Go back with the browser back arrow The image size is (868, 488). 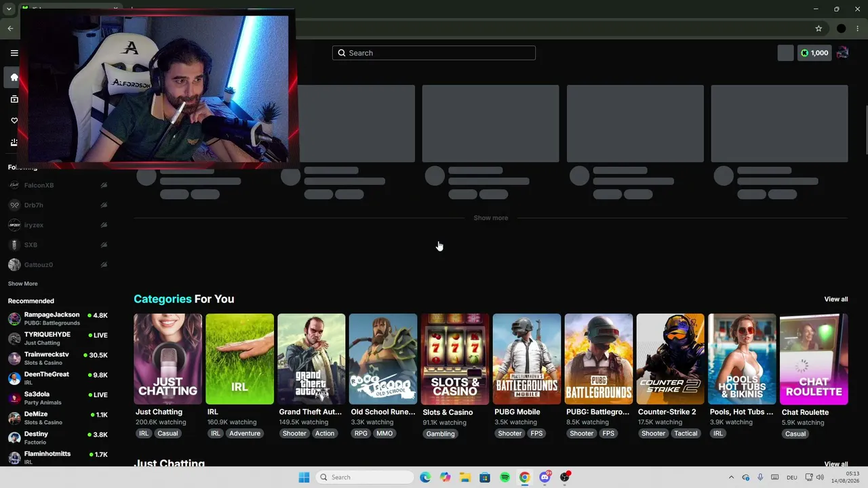point(10,28)
